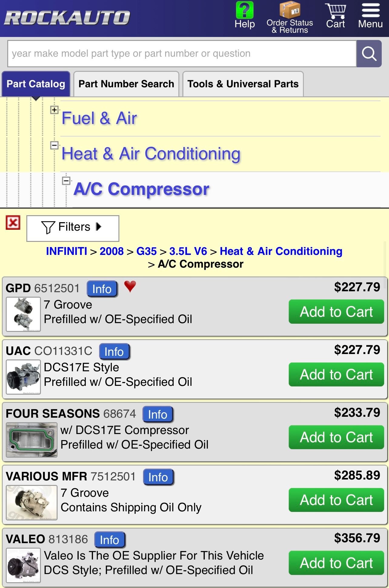The image size is (389, 588).
Task: Click the G35 breadcrumb link
Action: click(146, 251)
